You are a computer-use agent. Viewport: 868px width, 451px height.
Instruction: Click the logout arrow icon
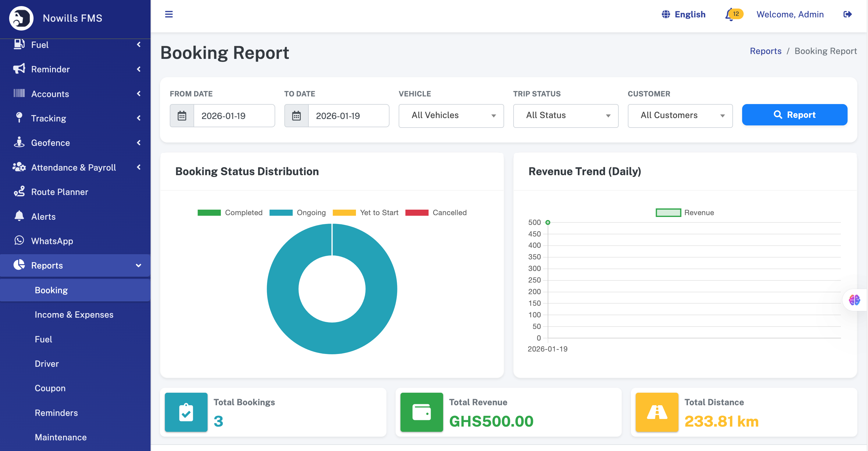[847, 14]
